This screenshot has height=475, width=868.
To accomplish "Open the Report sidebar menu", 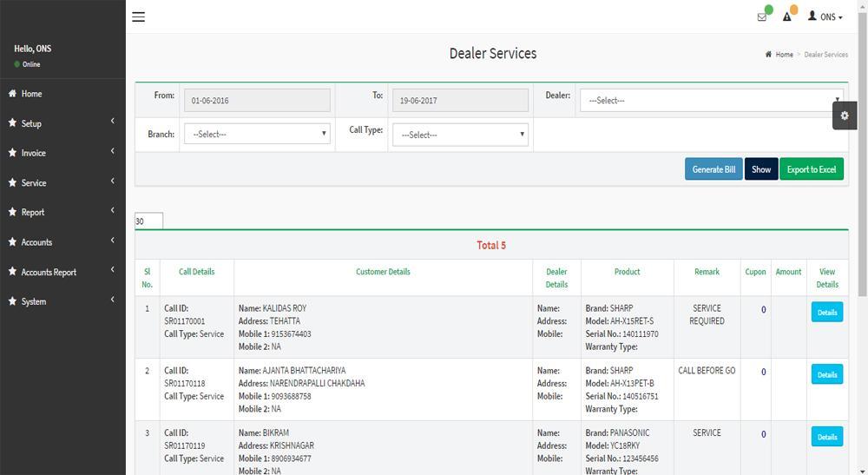I will click(33, 212).
